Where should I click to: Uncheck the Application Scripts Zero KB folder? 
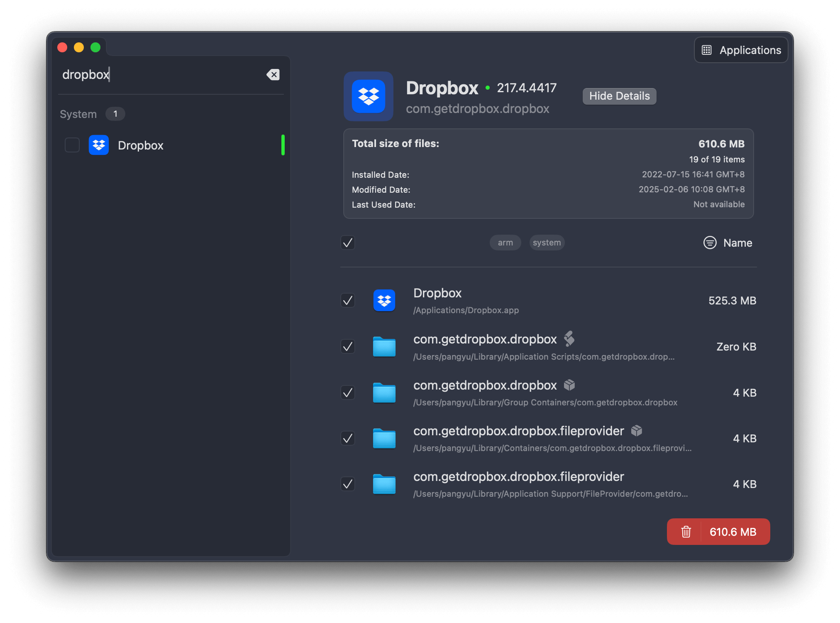(x=348, y=346)
